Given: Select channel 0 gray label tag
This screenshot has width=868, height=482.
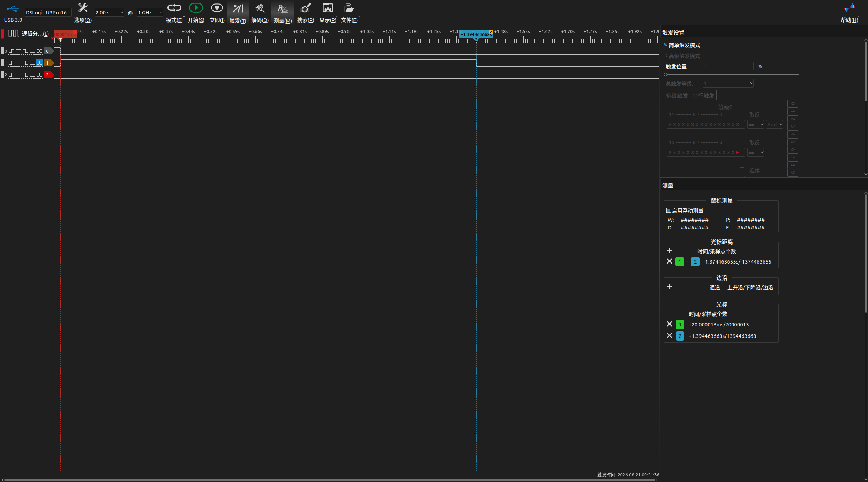Looking at the screenshot, I should pos(48,51).
